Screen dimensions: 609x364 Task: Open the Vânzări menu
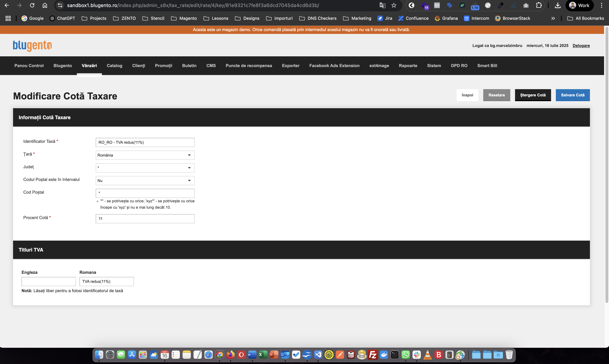coord(89,66)
